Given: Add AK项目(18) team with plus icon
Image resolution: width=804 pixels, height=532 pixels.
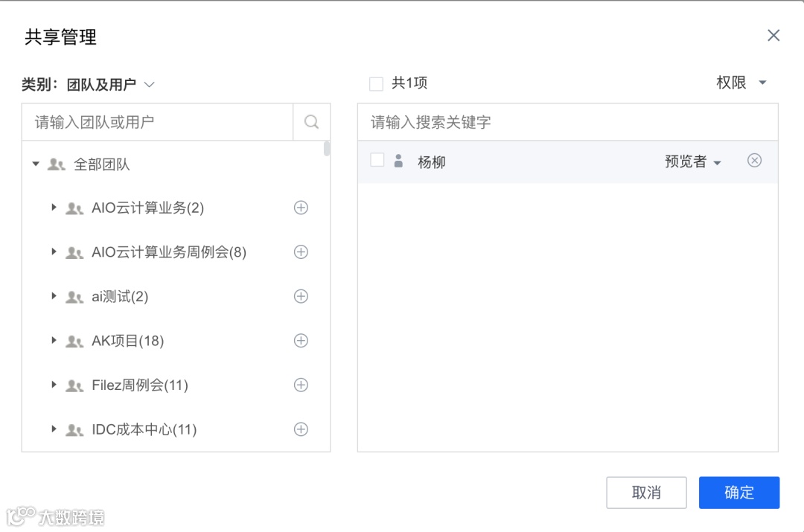Looking at the screenshot, I should (301, 341).
